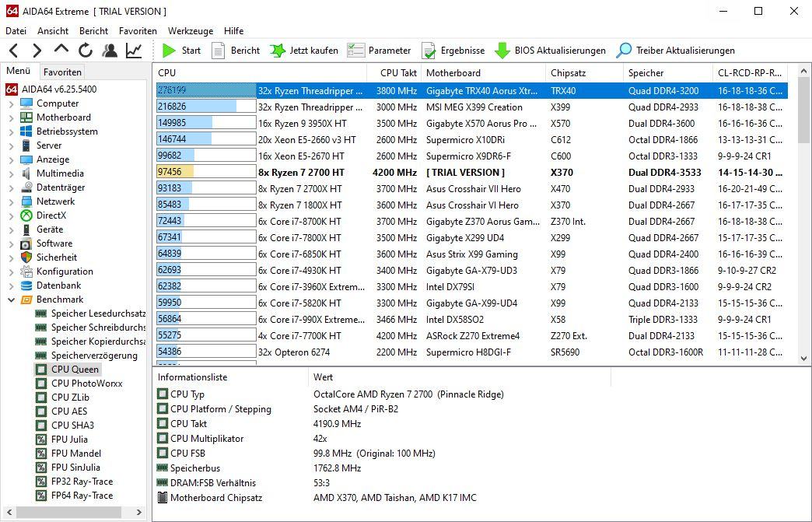Screen dimensions: 812x522
Task: Click BIOS Aktualisierungen
Action: pos(550,51)
